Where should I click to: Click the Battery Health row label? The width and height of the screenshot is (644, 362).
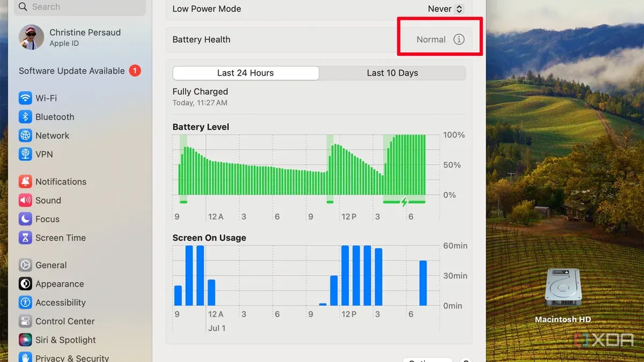[x=201, y=40]
